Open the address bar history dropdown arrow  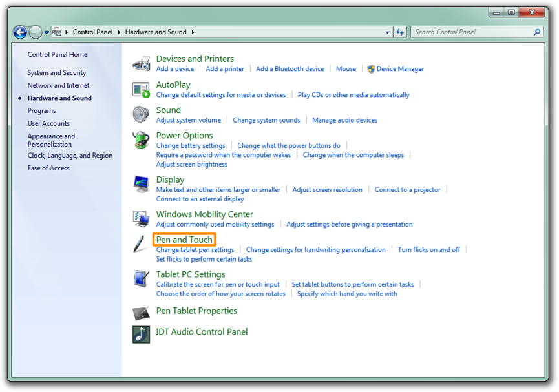click(388, 32)
